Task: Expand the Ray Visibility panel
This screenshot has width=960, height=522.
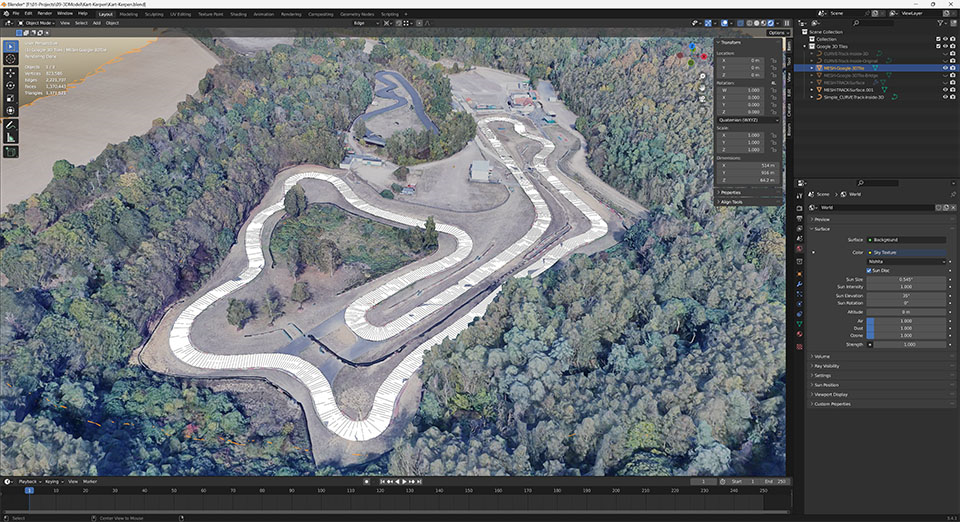Action: pyautogui.click(x=826, y=366)
